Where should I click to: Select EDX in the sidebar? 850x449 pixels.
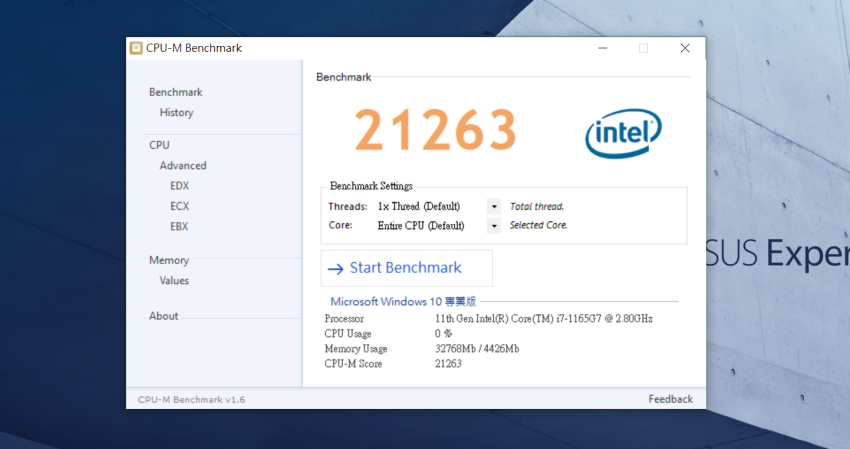pos(179,186)
